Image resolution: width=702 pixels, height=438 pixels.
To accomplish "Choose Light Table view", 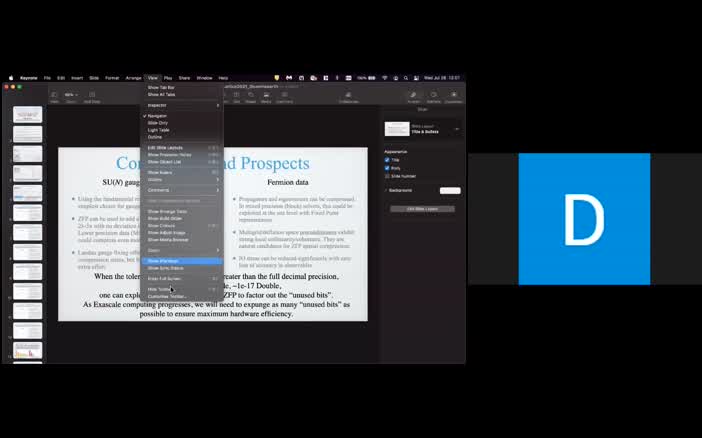I will click(x=182, y=130).
